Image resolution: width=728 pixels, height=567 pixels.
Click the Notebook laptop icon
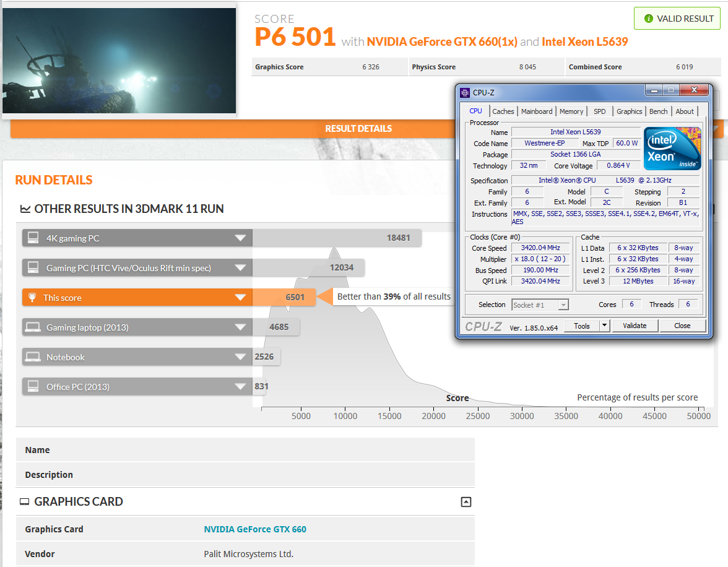coord(33,357)
